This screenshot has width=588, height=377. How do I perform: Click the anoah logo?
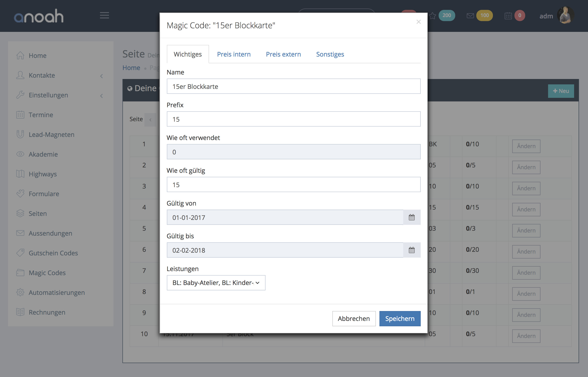click(39, 16)
